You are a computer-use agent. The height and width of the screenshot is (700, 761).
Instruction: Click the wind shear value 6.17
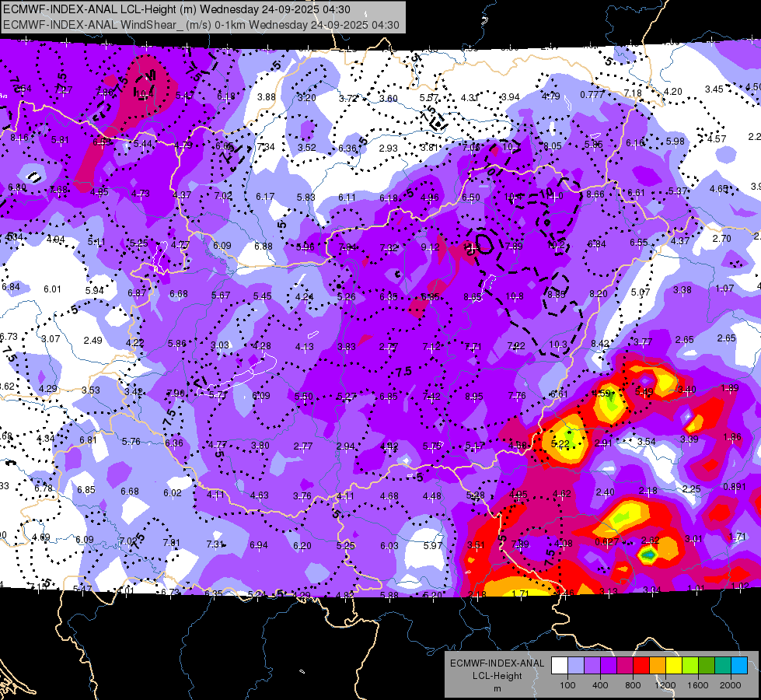[265, 197]
